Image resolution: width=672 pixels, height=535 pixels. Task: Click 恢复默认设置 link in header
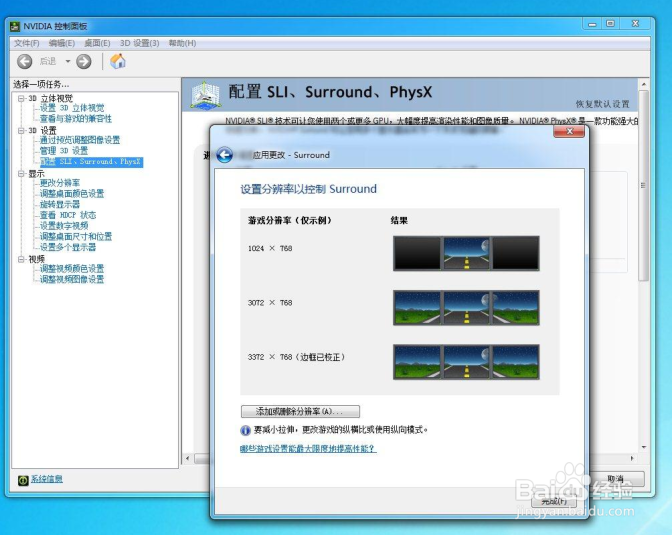603,104
